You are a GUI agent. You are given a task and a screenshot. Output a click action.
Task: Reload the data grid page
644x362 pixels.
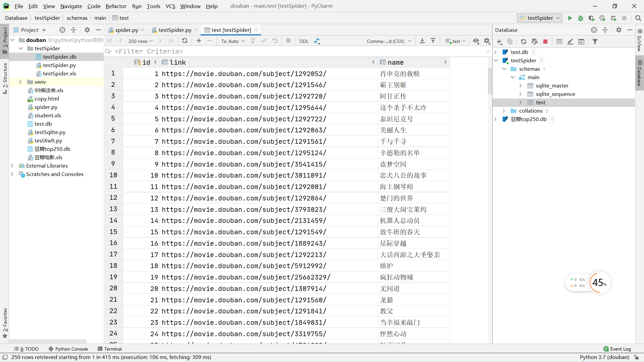tap(185, 41)
